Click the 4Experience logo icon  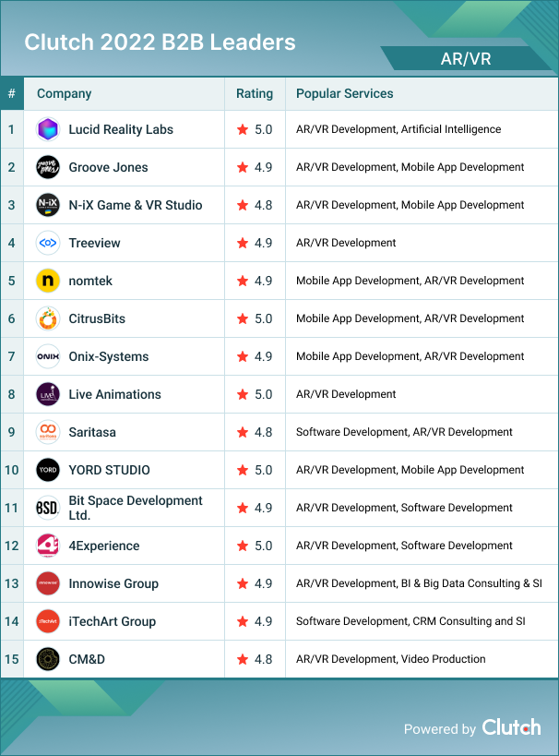tap(48, 546)
